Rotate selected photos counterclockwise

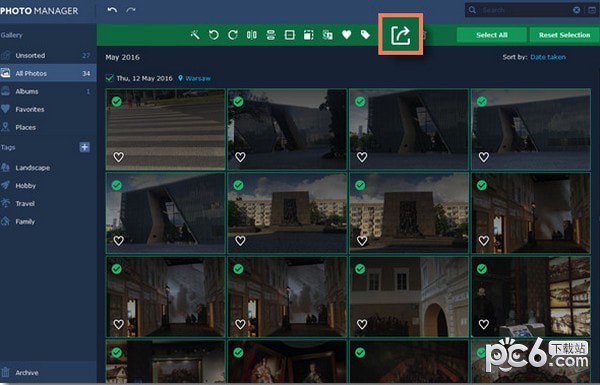coord(214,35)
